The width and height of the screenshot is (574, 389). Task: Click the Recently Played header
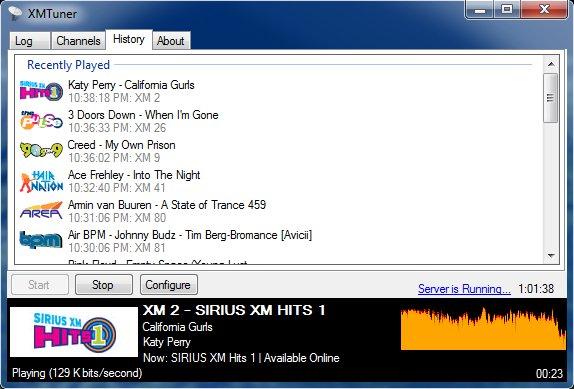[x=68, y=65]
